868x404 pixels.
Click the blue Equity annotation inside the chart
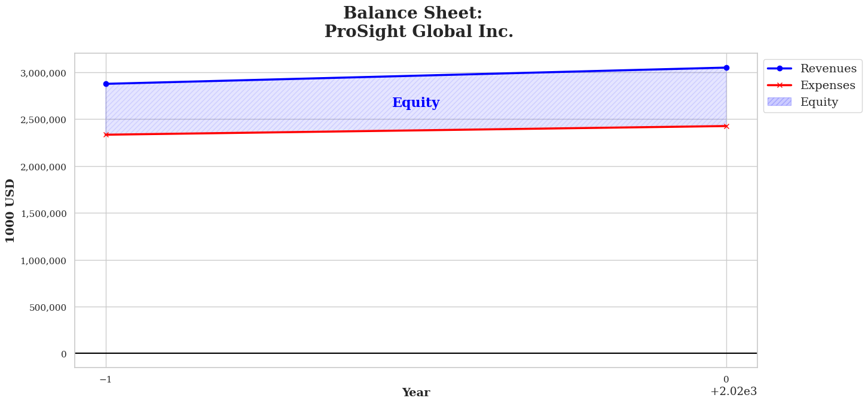pyautogui.click(x=415, y=103)
